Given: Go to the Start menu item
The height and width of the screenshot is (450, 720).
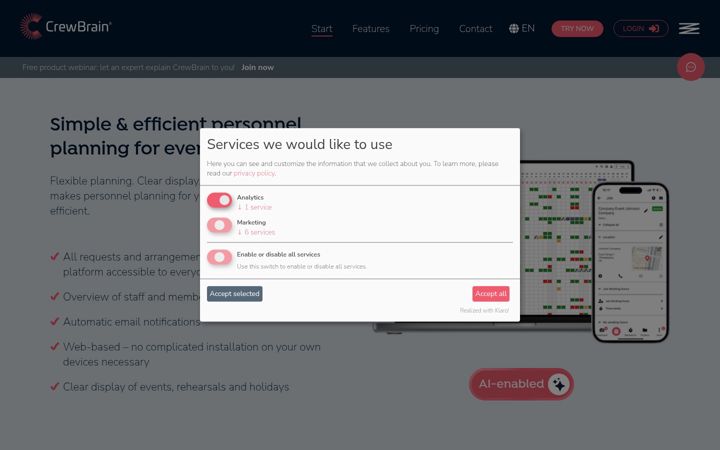Looking at the screenshot, I should pyautogui.click(x=322, y=28).
